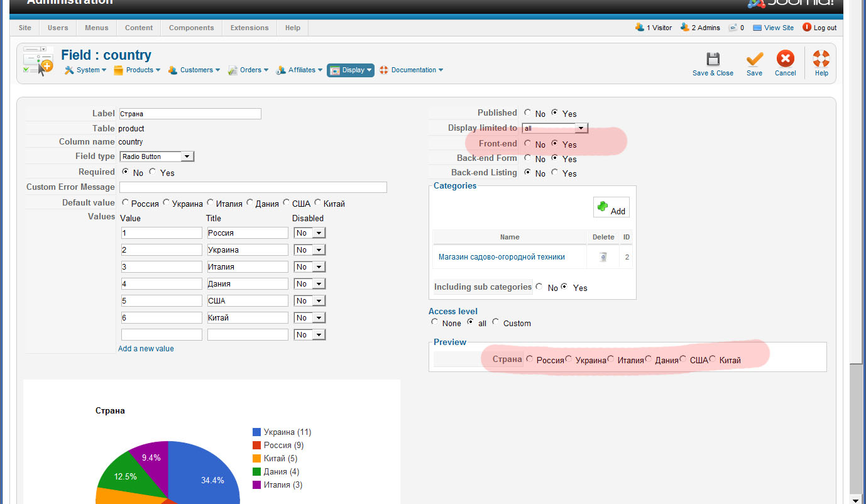The width and height of the screenshot is (866, 504).
Task: Click the Custom Error Message field
Action: point(253,187)
